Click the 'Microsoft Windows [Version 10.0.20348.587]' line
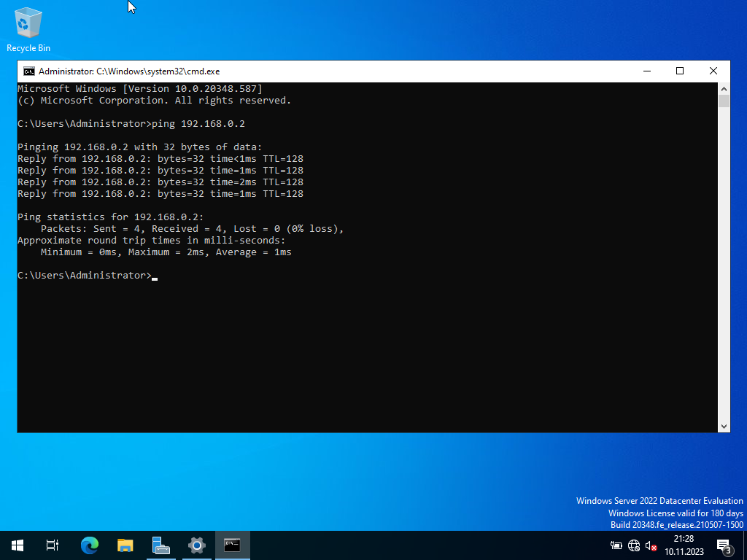Viewport: 747px width, 560px height. point(139,88)
